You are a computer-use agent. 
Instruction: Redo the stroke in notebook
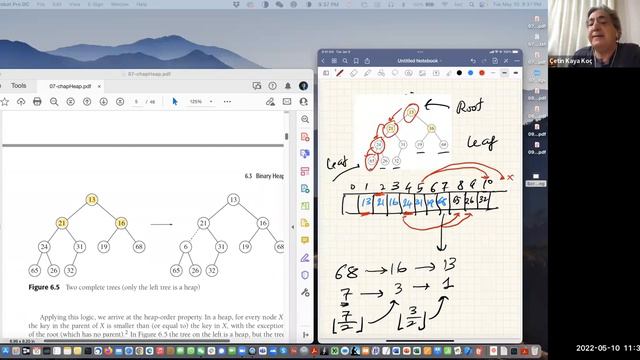coord(484,61)
